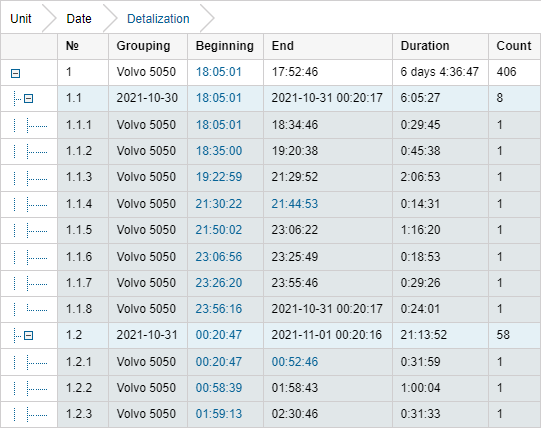Collapse the 1.2 date 2021-10-31 group
The image size is (541, 428).
(29, 335)
